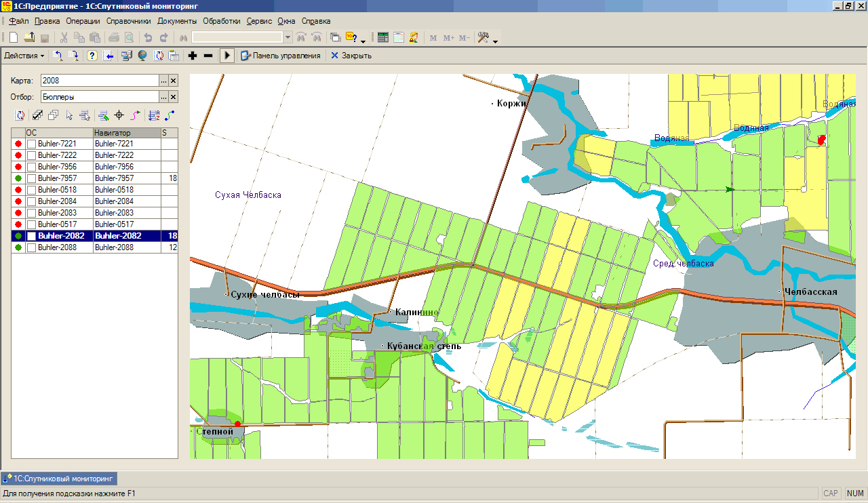
Task: Clear the Отбор field with X
Action: pyautogui.click(x=173, y=96)
